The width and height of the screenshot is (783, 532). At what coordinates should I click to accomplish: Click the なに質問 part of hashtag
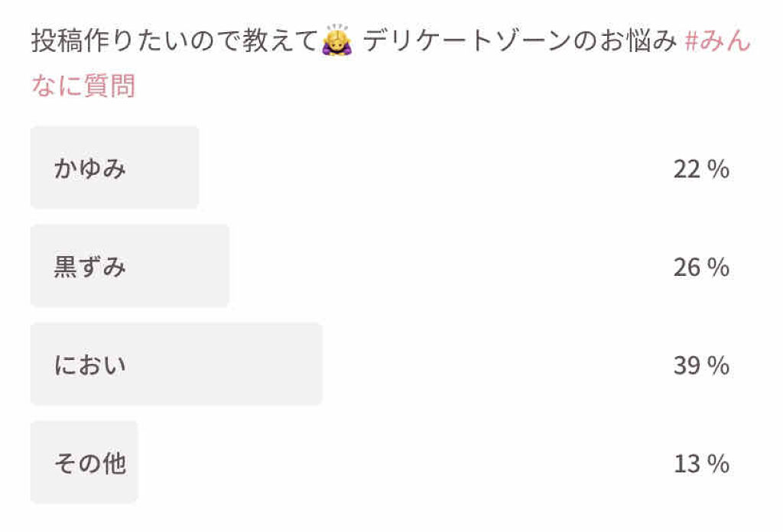click(x=83, y=86)
